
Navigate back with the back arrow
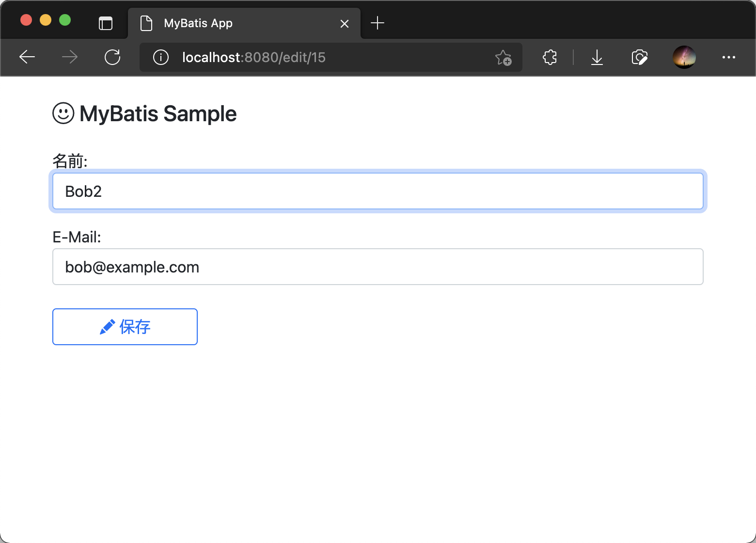[27, 57]
